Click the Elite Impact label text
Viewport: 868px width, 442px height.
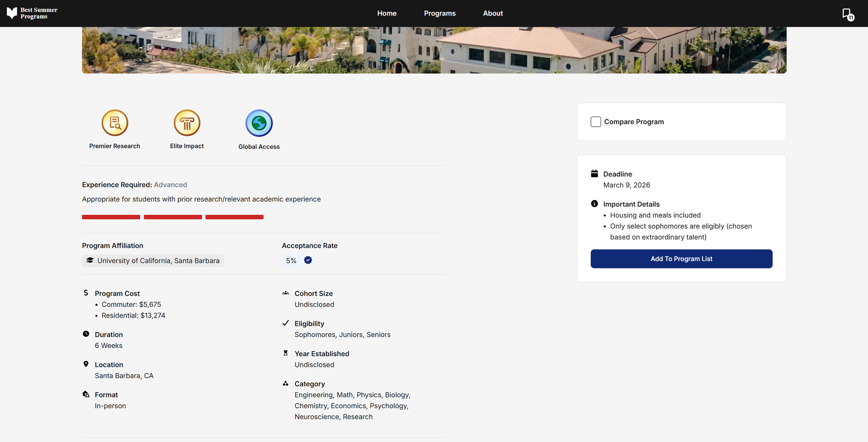(187, 146)
